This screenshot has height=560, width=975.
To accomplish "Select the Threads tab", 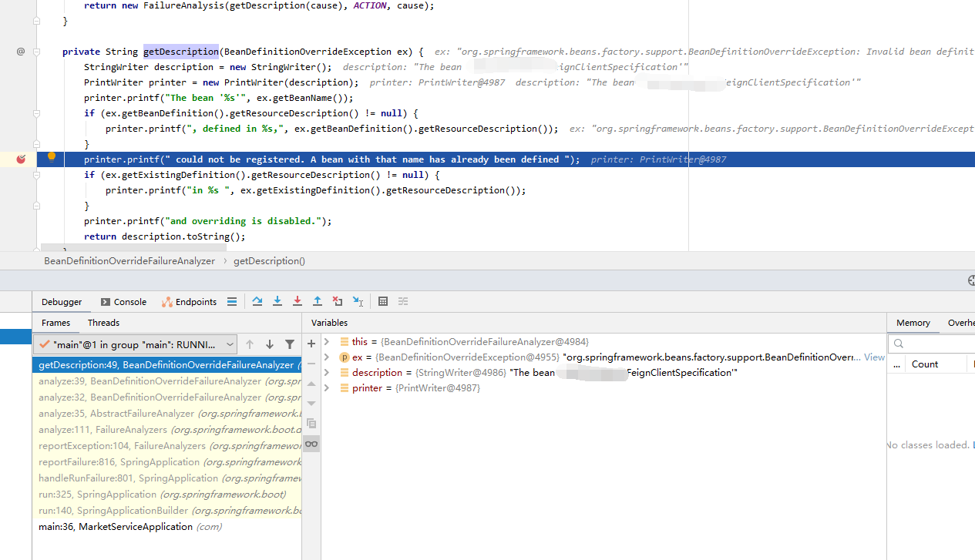I will (103, 323).
